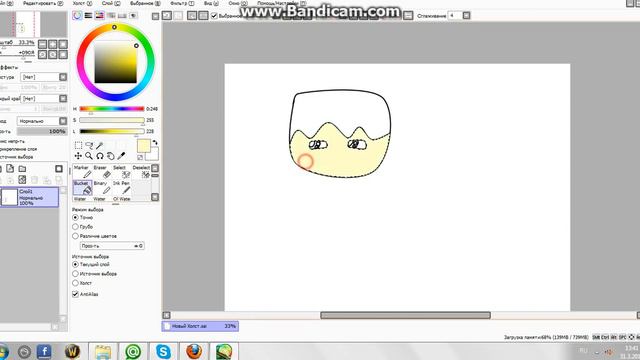Swap foreground and background colors

point(155,142)
